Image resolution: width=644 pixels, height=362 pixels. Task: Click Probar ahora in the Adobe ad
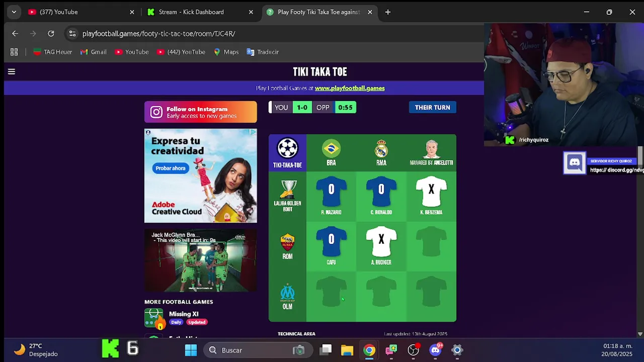coord(171,168)
